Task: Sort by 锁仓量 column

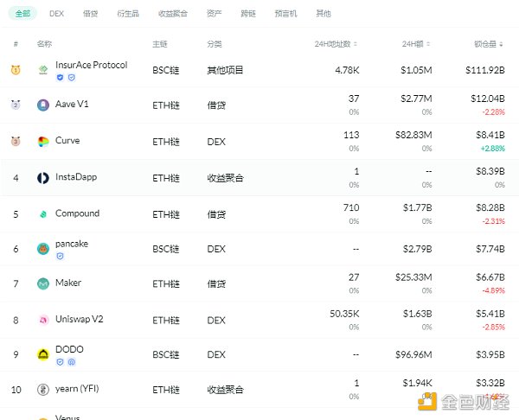Action: coord(488,44)
